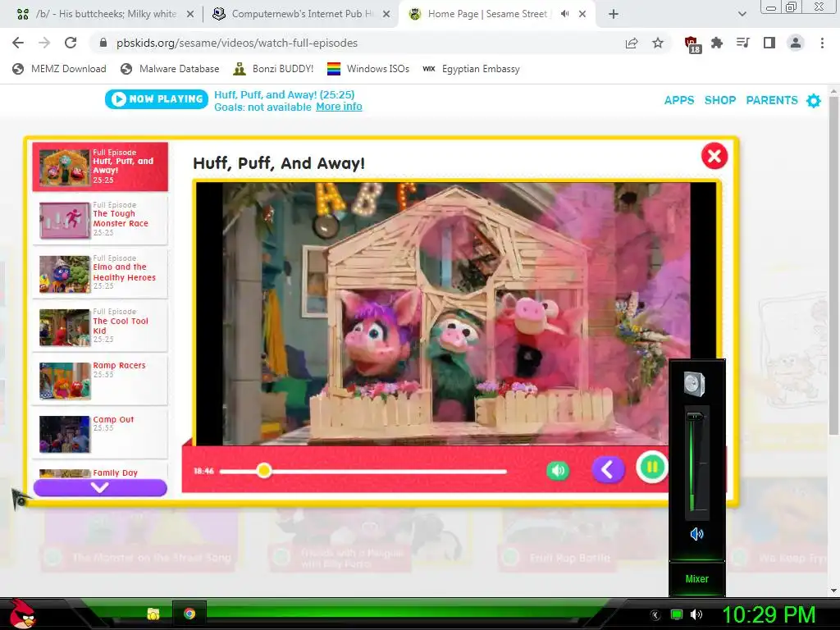Image resolution: width=840 pixels, height=630 pixels.
Task: Open the Chrome three-dot menu
Action: pos(822,43)
